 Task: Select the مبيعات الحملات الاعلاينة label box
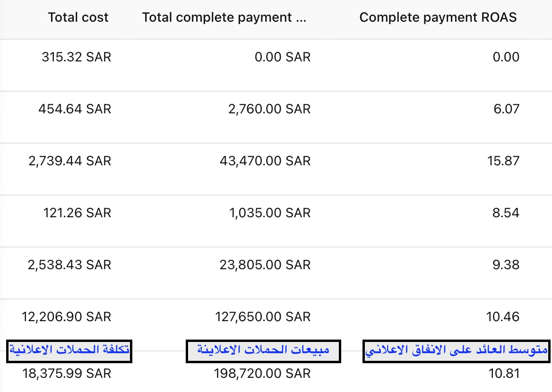263,351
